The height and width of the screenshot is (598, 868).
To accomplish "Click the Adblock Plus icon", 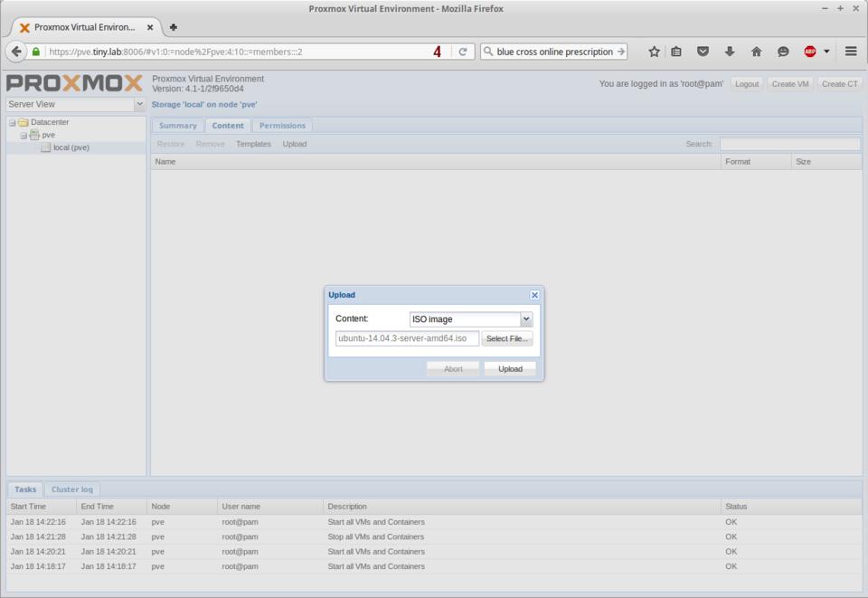I will click(x=810, y=52).
